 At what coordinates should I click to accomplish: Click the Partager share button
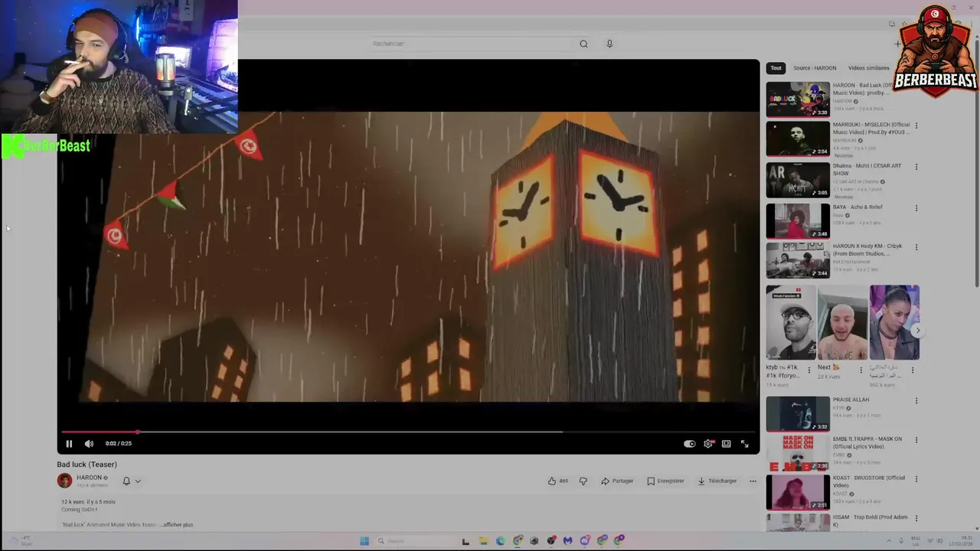(617, 481)
